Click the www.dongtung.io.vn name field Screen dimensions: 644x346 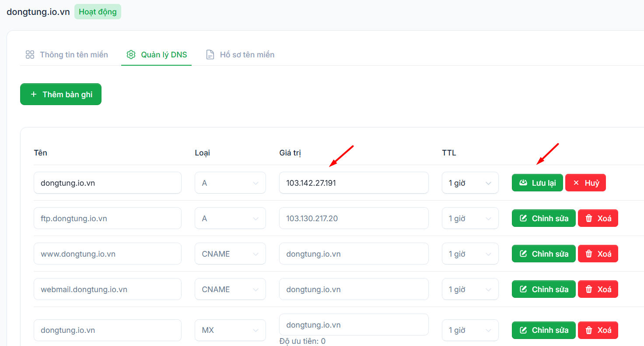coord(108,254)
